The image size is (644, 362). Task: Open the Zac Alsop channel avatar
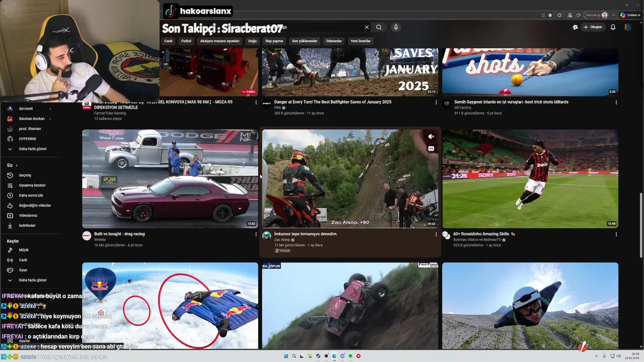point(267,235)
